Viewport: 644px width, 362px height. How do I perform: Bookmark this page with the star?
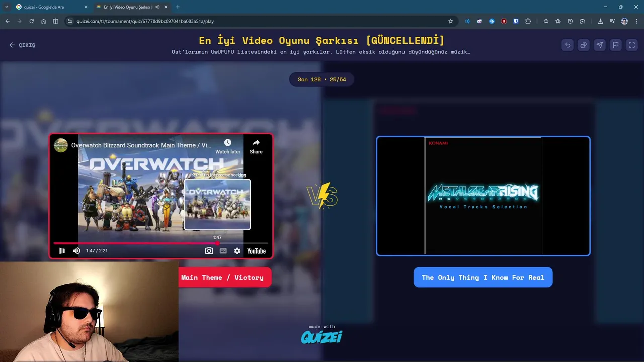[x=450, y=21]
